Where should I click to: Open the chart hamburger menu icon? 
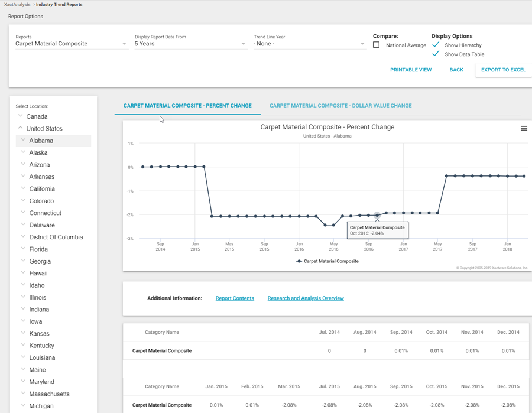[x=524, y=128]
